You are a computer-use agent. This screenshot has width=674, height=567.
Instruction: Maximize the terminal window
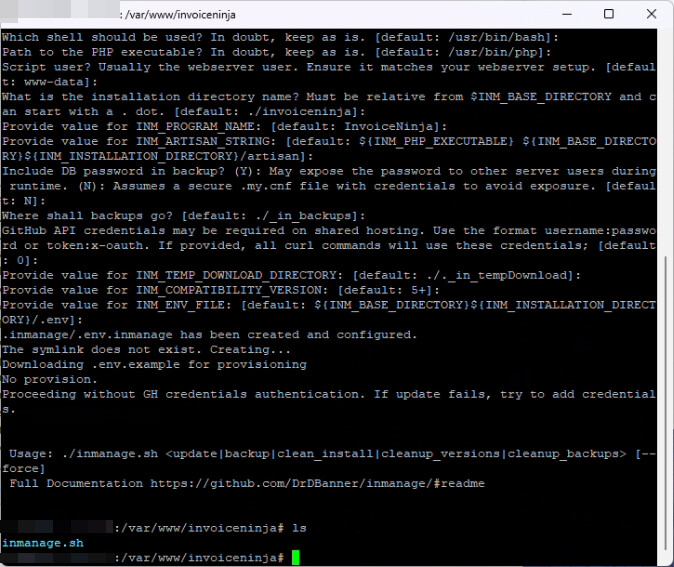(x=609, y=14)
